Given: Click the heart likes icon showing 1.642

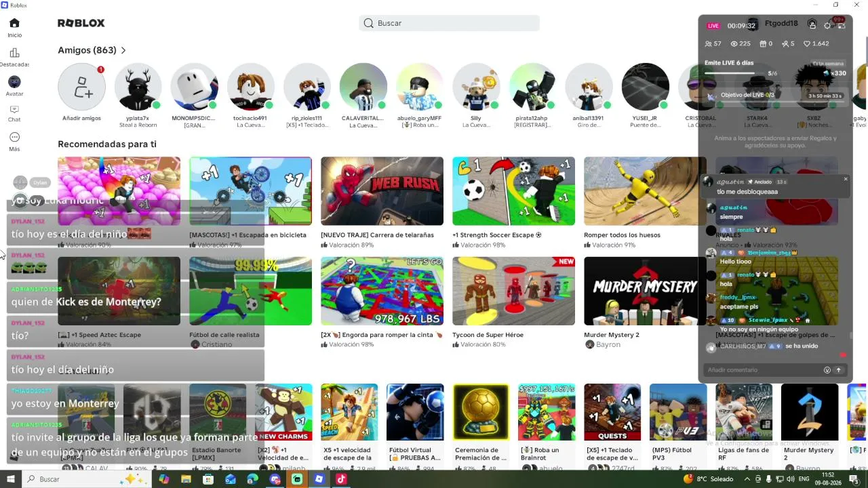Looking at the screenshot, I should [x=807, y=44].
